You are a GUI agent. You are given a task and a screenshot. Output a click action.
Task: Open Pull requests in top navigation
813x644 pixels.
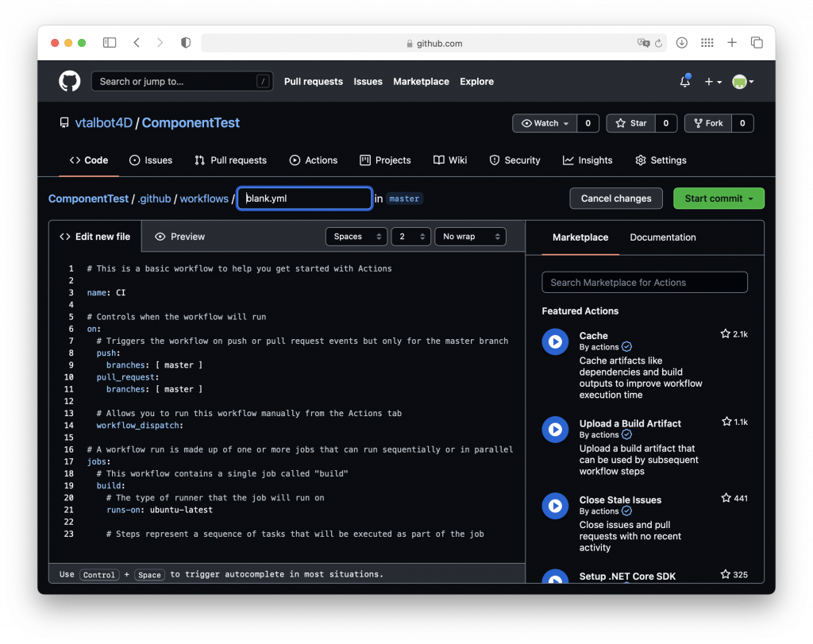tap(313, 82)
